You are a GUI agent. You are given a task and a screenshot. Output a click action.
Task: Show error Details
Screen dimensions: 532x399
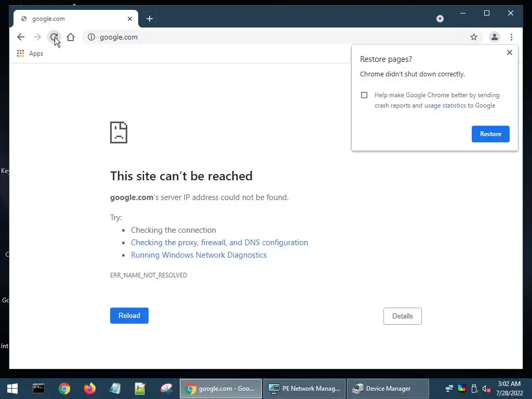click(403, 316)
